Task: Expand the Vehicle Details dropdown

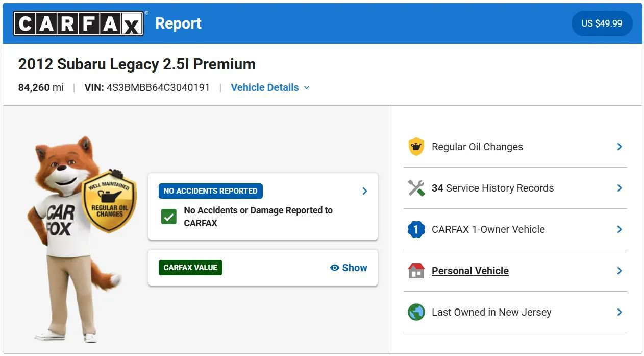Action: [270, 87]
